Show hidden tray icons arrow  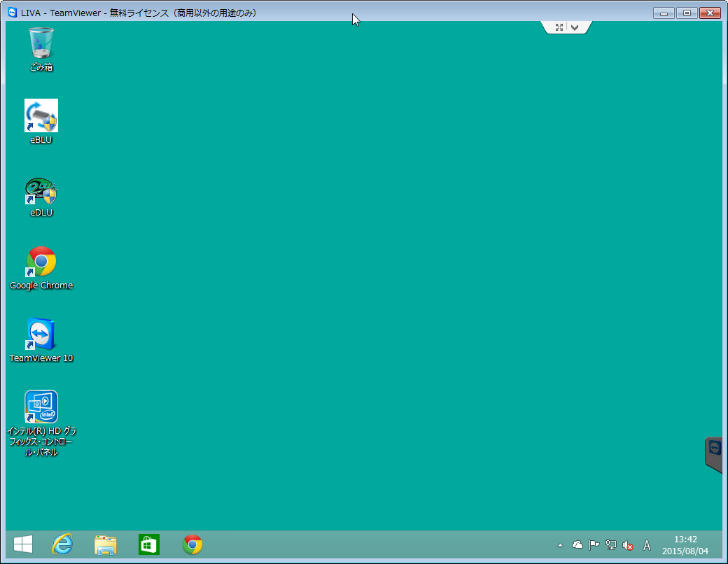point(561,545)
